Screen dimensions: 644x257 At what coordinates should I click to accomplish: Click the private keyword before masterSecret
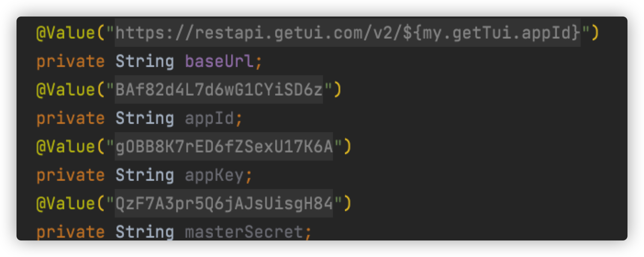coord(71,232)
